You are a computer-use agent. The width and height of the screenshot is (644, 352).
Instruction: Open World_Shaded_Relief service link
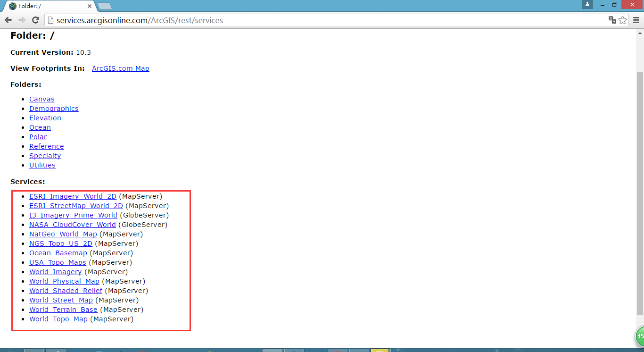pyautogui.click(x=66, y=291)
